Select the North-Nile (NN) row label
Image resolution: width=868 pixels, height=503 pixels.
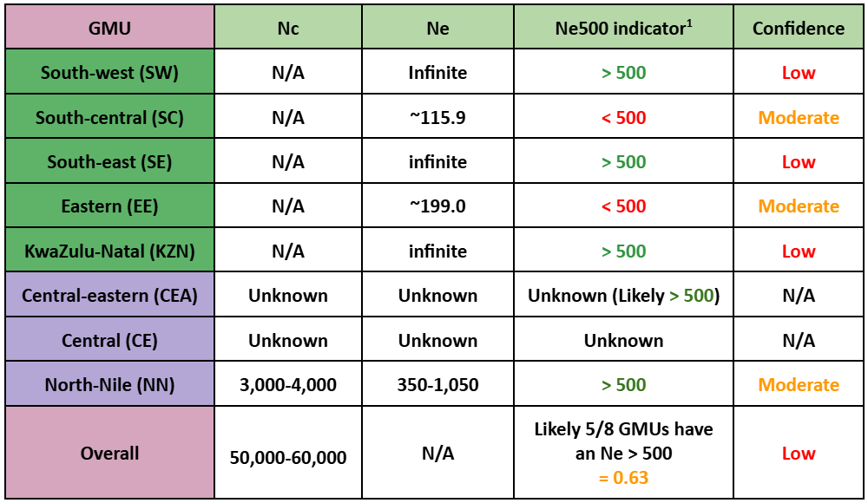click(109, 384)
